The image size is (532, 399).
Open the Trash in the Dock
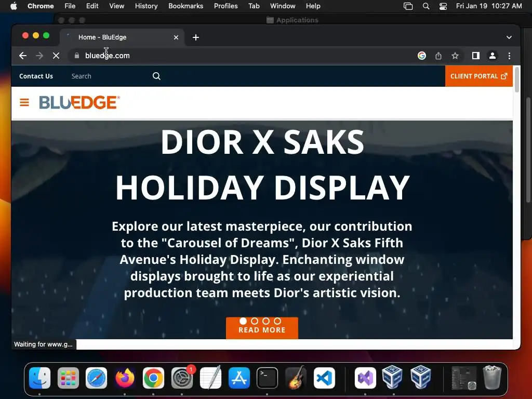492,378
